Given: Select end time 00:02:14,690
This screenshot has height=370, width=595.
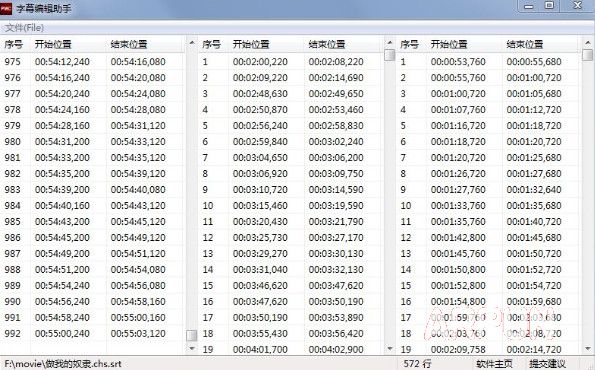Looking at the screenshot, I should tap(336, 77).
